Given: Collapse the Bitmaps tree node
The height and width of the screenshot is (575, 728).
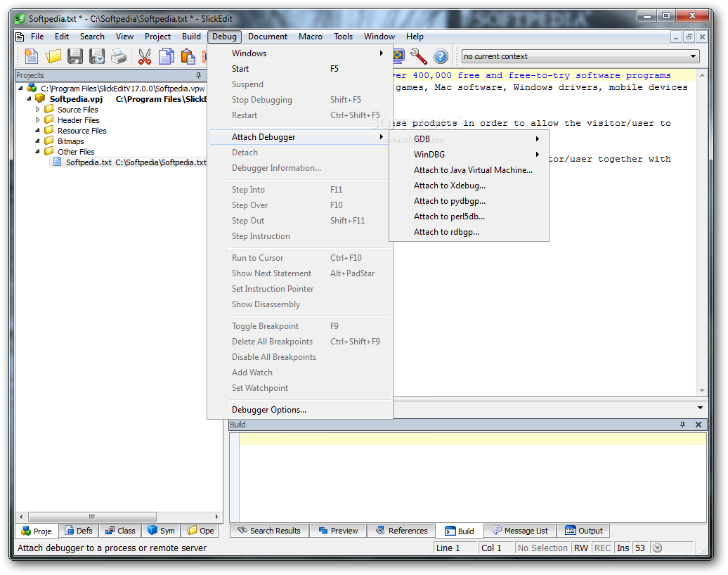Looking at the screenshot, I should point(38,141).
